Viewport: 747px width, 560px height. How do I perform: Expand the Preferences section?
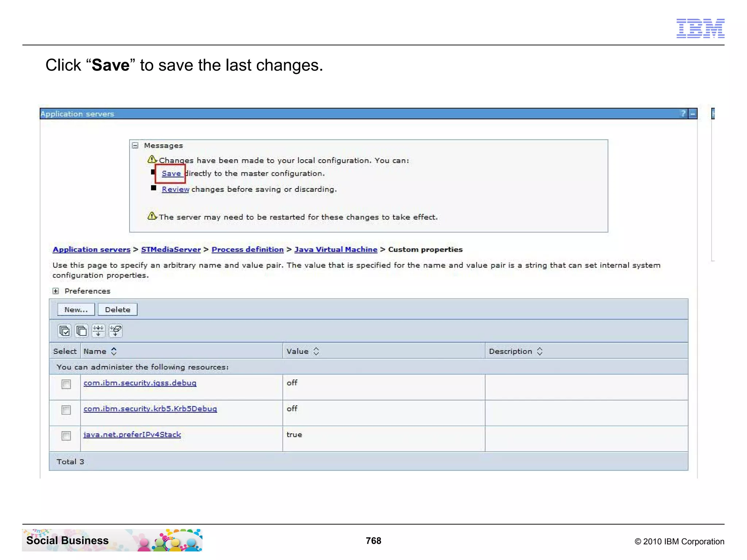tap(55, 291)
